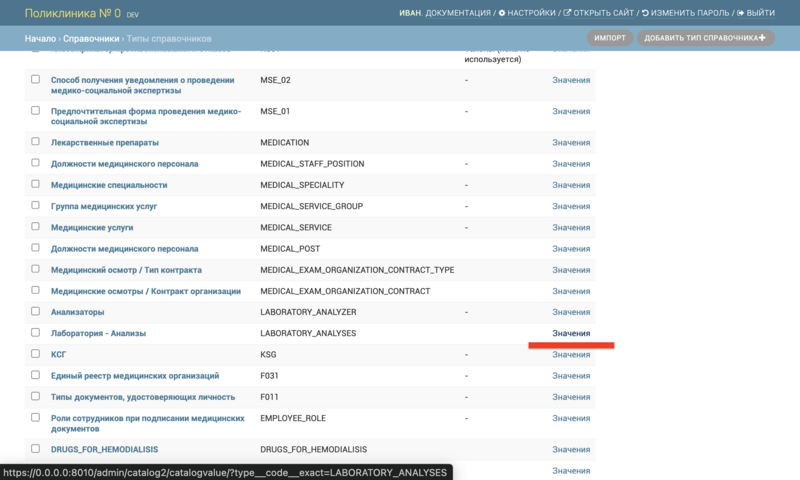Select checkbox for EMPLOYEE_ROLE row
Viewport: 800px width, 480px height.
click(x=35, y=417)
